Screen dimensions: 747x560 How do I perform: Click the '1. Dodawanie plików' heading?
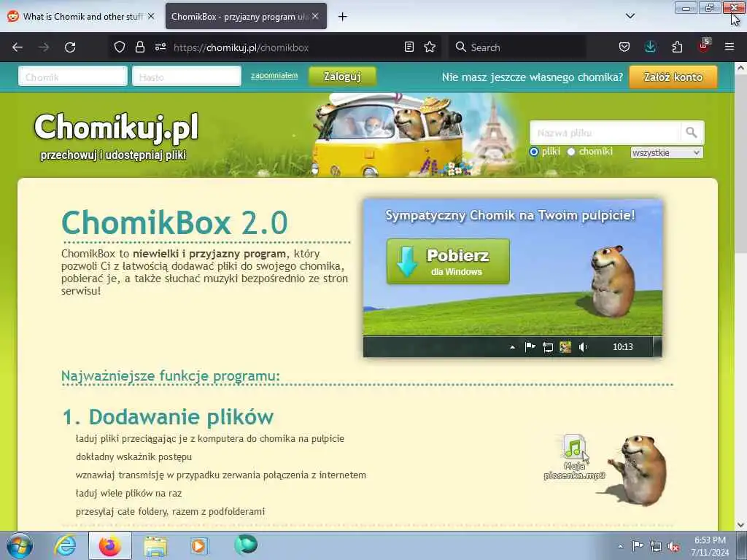tap(168, 417)
